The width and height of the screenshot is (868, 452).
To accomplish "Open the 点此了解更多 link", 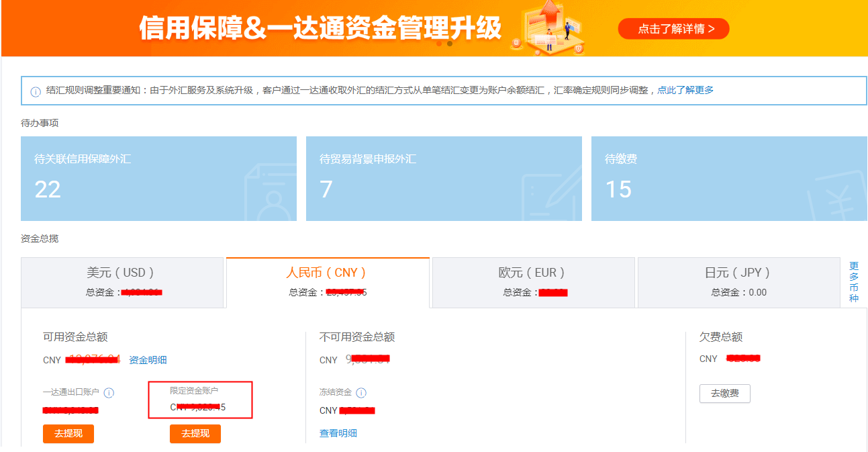I will [x=685, y=90].
